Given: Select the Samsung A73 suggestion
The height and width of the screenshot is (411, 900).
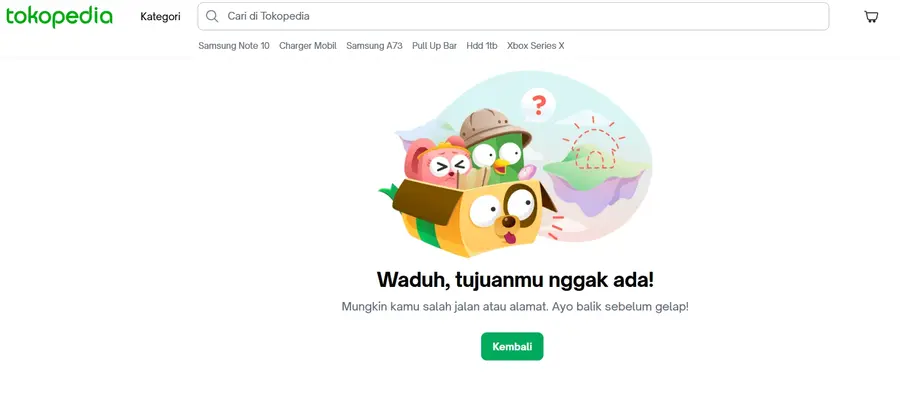Looking at the screenshot, I should (374, 45).
